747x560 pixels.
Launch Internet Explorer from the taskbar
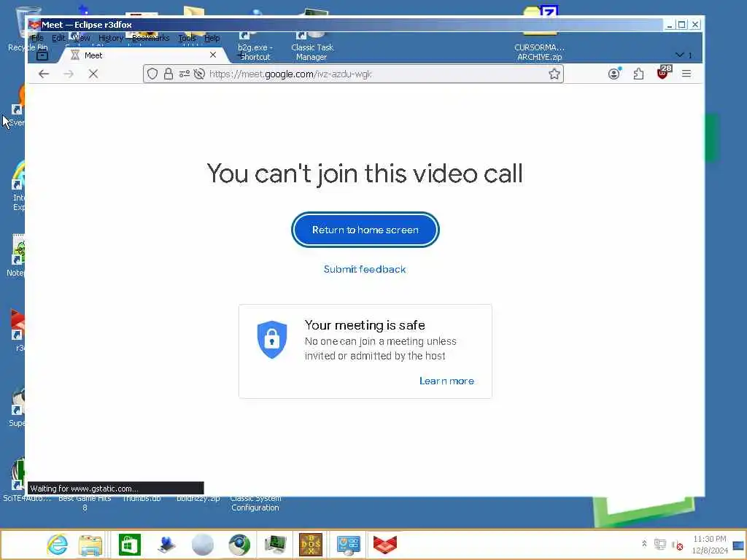57,544
